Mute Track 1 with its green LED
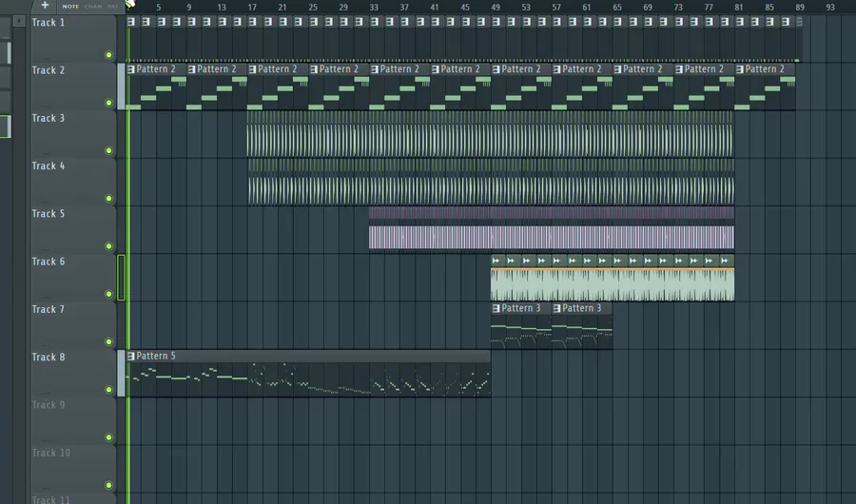The image size is (856, 504). coord(108,54)
